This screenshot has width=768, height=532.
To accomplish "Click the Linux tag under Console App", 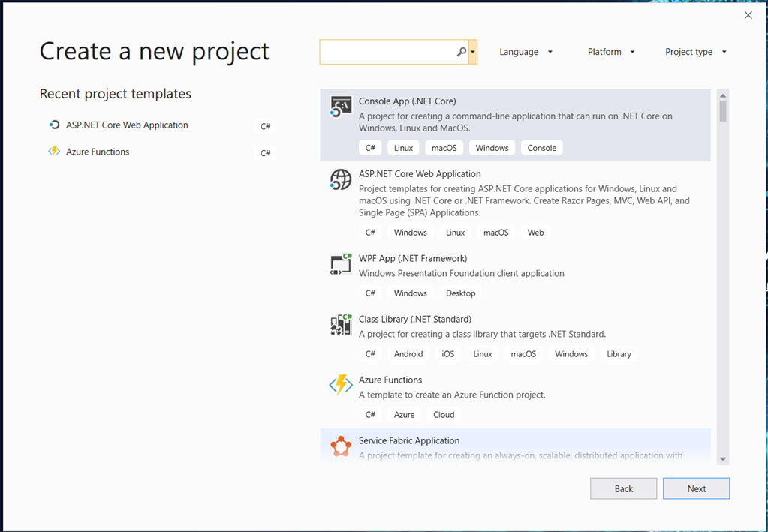I will tap(403, 148).
